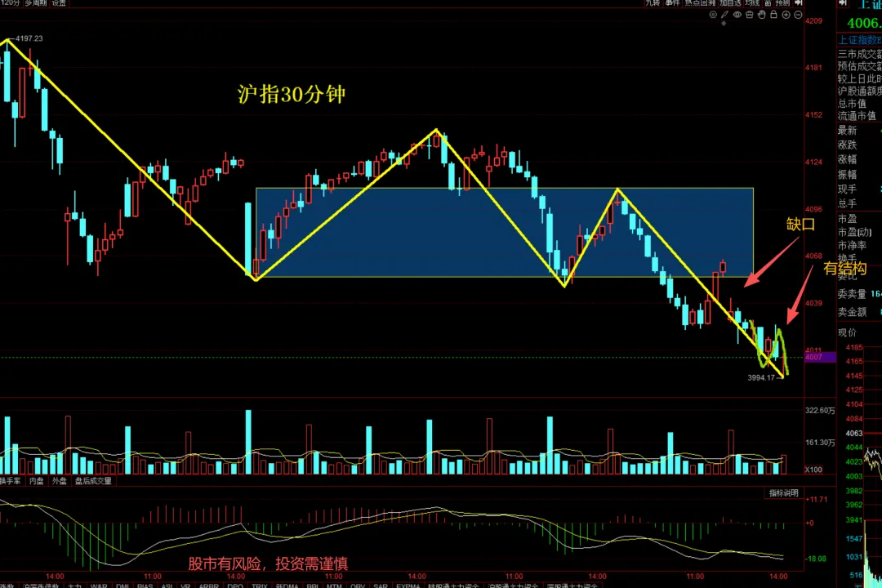Screen dimensions: 882x588
Task: Click the 预测 button
Action: pyautogui.click(x=782, y=2)
